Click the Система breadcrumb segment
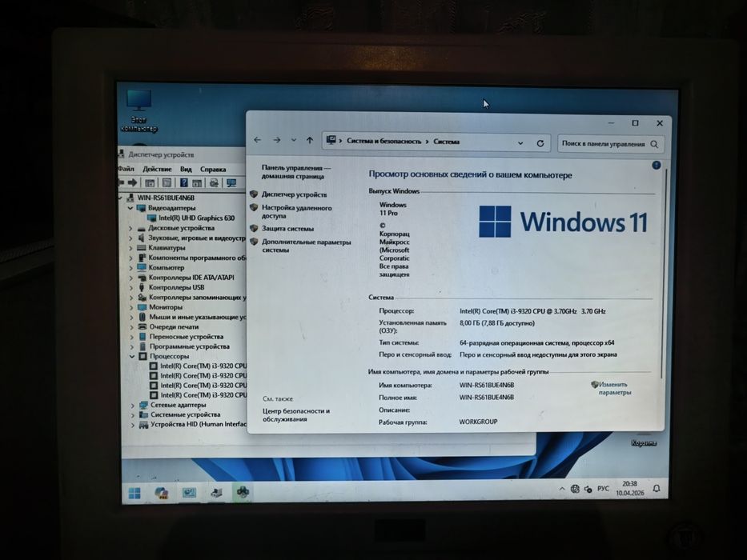This screenshot has width=747, height=560. [x=447, y=142]
